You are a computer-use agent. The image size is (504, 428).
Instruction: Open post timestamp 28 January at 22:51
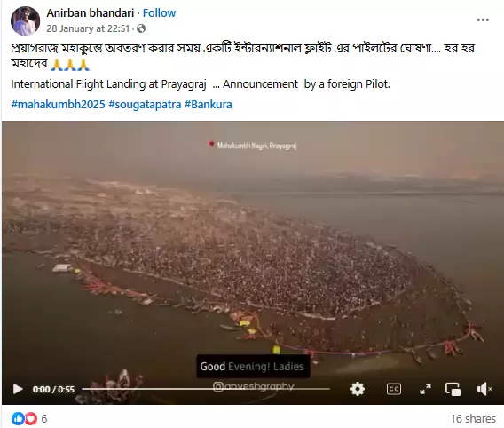pos(88,28)
